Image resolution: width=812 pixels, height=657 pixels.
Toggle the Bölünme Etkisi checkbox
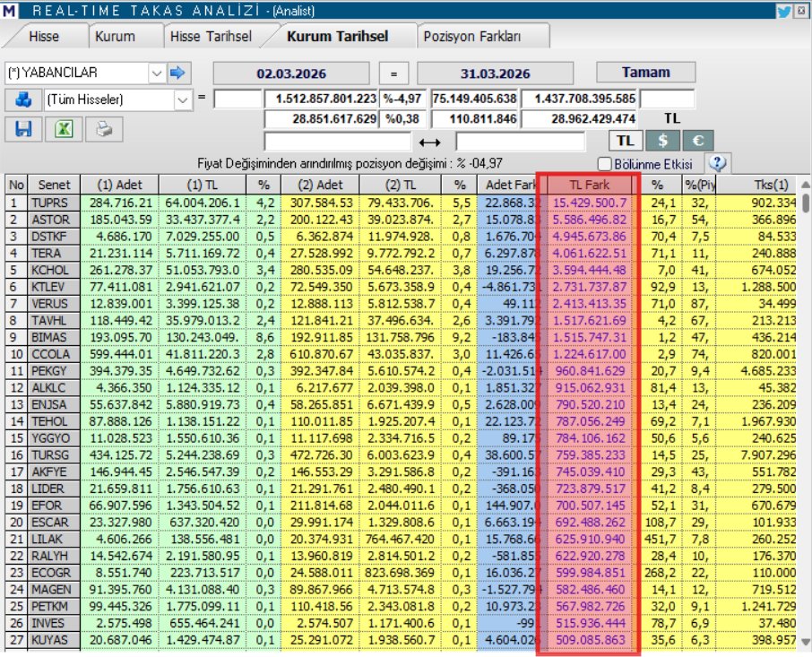tap(604, 164)
